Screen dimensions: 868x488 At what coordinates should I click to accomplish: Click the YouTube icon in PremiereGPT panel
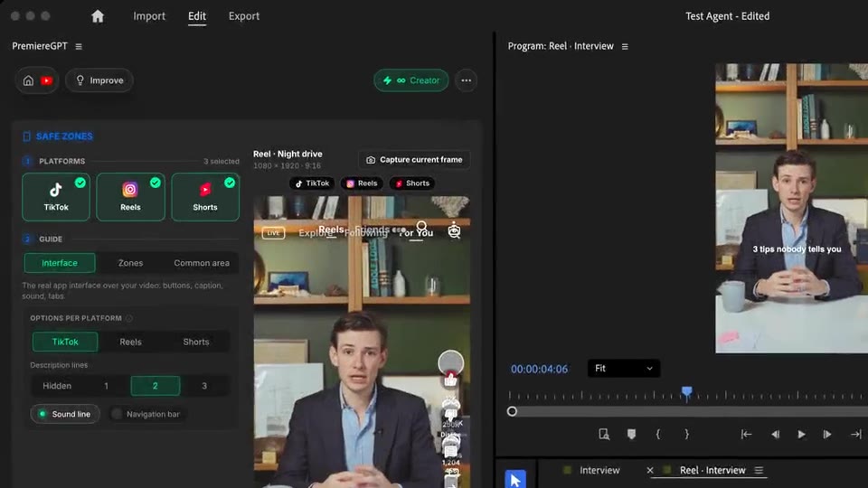tap(46, 80)
